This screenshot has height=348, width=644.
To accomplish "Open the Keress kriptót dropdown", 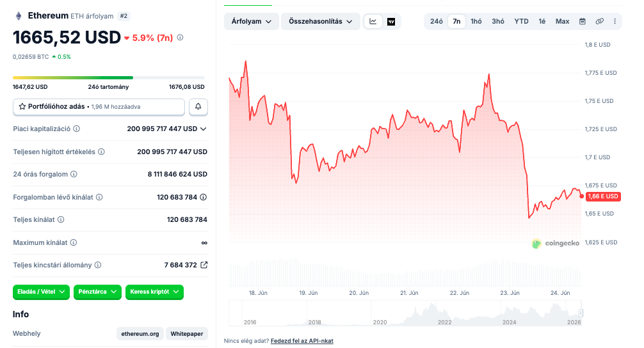I will point(154,292).
